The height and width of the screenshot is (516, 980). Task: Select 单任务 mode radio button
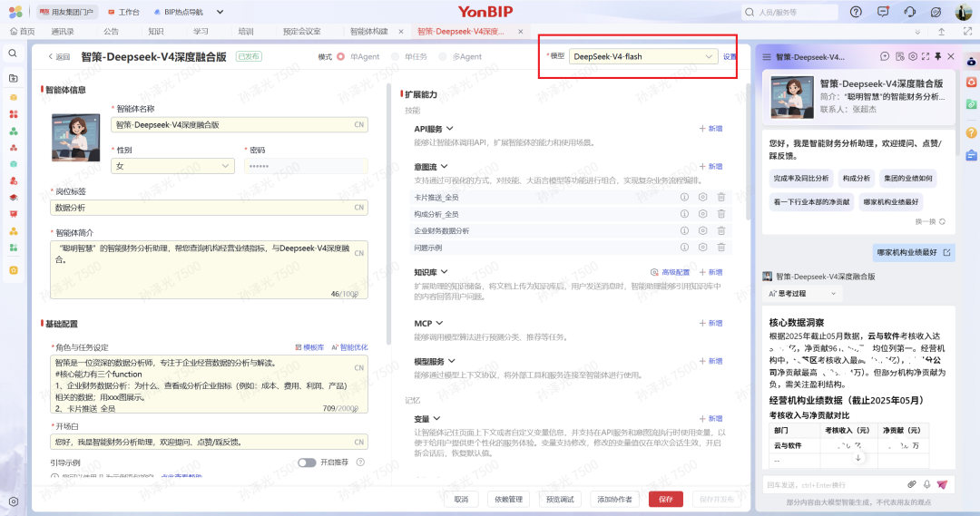tap(395, 57)
